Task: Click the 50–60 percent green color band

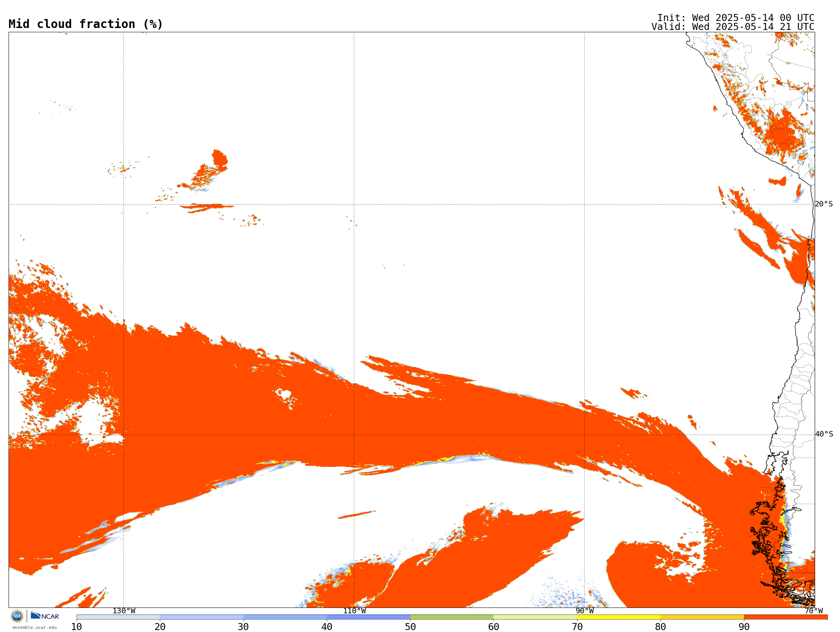Action: tap(452, 617)
